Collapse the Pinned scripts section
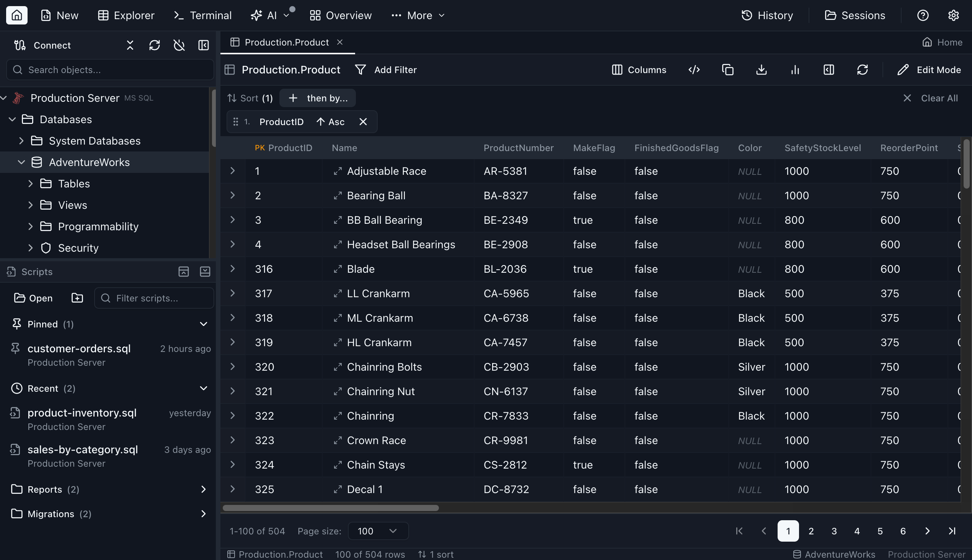Image resolution: width=972 pixels, height=560 pixels. pos(204,324)
